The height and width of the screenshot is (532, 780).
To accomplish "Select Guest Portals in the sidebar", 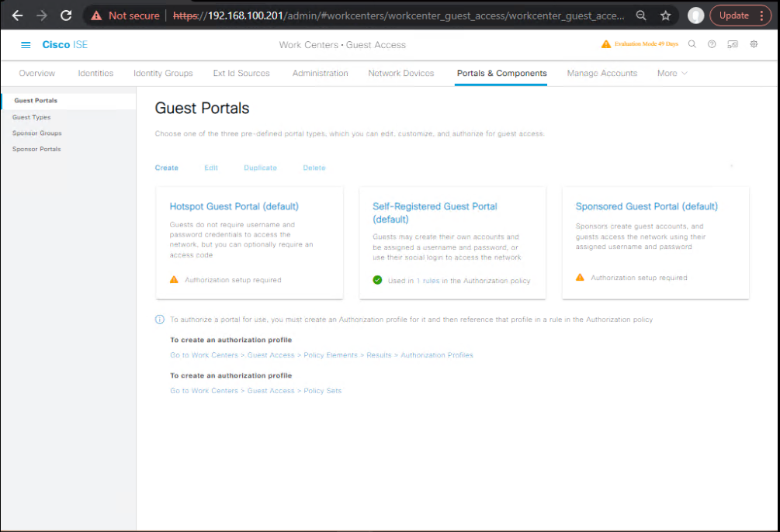I will point(36,101).
